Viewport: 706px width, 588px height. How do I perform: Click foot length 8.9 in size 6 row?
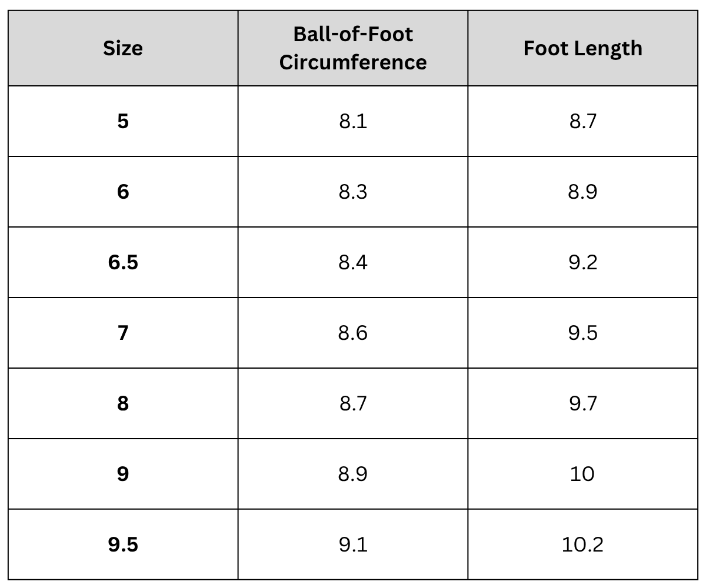(582, 192)
